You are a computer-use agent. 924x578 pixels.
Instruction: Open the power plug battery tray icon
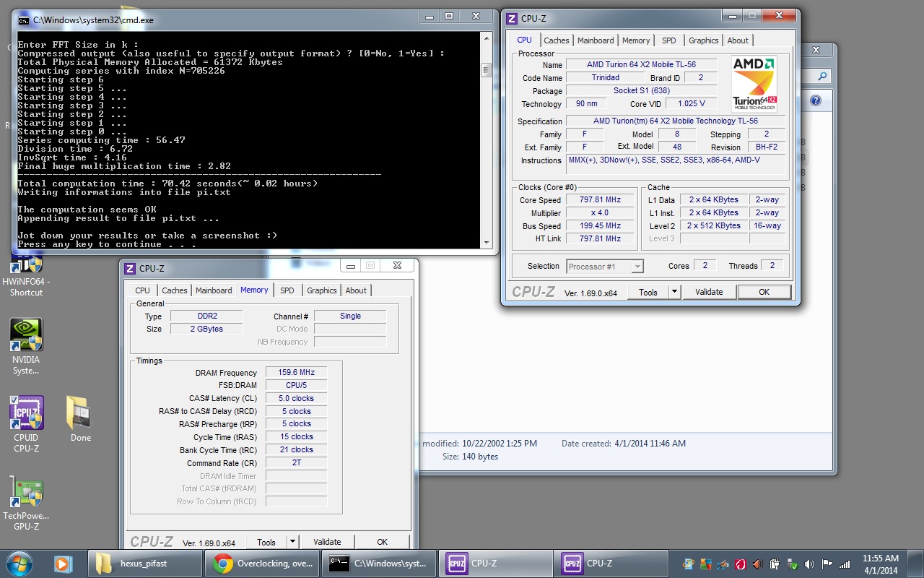[x=775, y=564]
